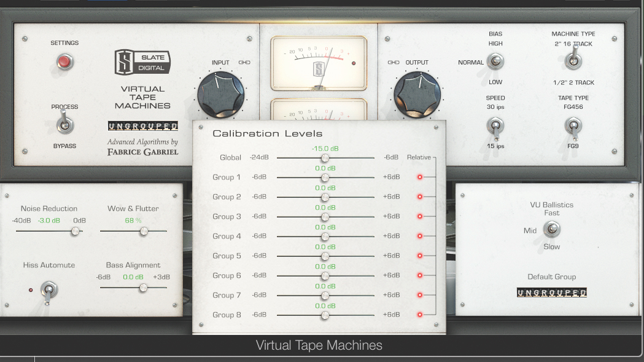This screenshot has height=362, width=644.
Task: Click the Group 1 0.0 dB value
Action: click(x=325, y=168)
